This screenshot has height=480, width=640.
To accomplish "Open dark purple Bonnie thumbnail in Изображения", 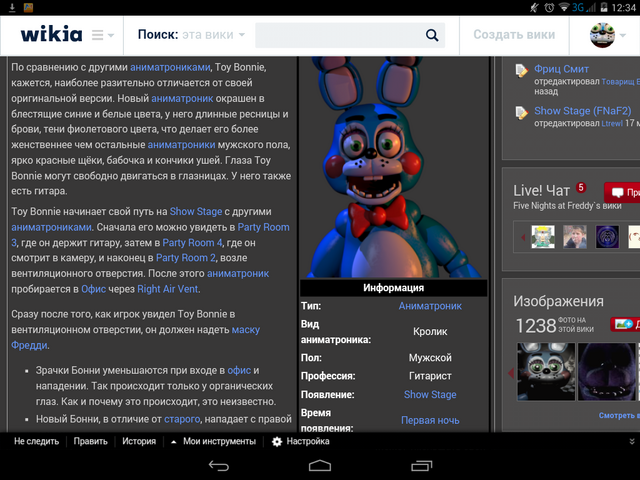I will tap(607, 372).
